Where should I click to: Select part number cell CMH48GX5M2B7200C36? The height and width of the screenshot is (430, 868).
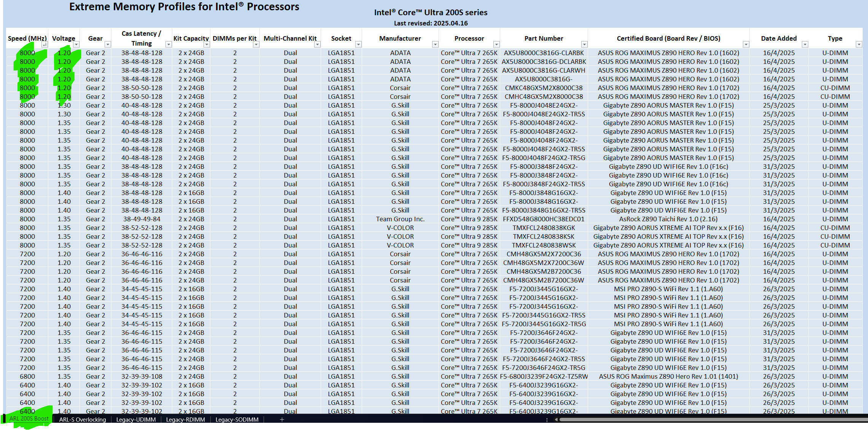pyautogui.click(x=544, y=271)
